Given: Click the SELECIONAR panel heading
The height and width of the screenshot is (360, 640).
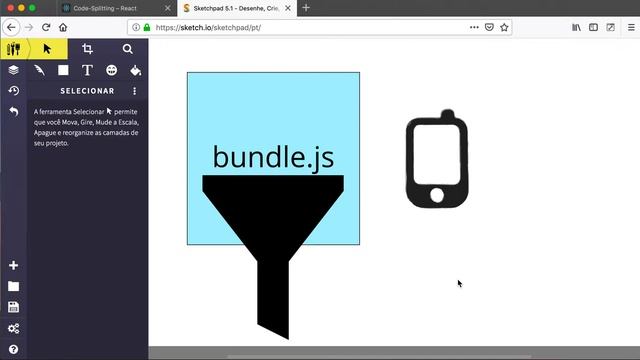Looking at the screenshot, I should pos(87,91).
